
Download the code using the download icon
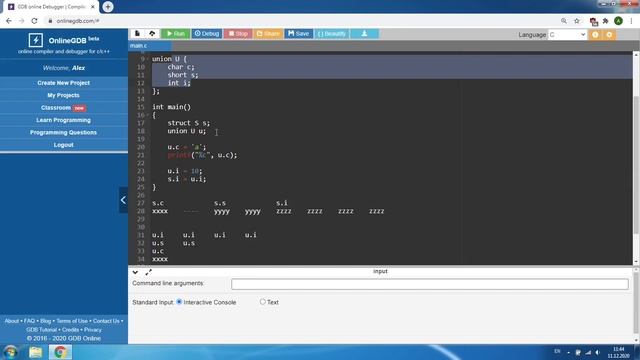(364, 34)
